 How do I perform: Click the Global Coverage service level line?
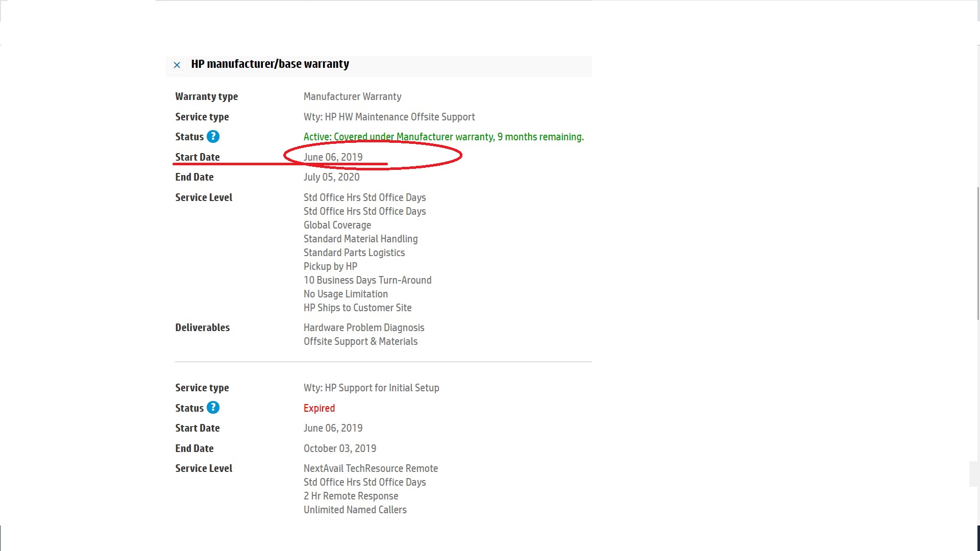(x=337, y=225)
